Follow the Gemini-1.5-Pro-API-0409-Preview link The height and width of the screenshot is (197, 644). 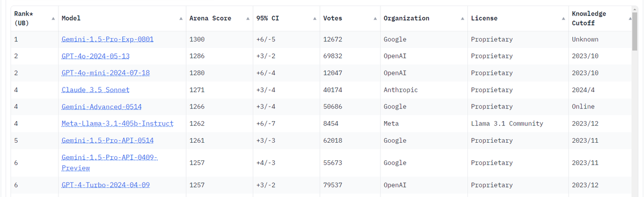(110, 163)
